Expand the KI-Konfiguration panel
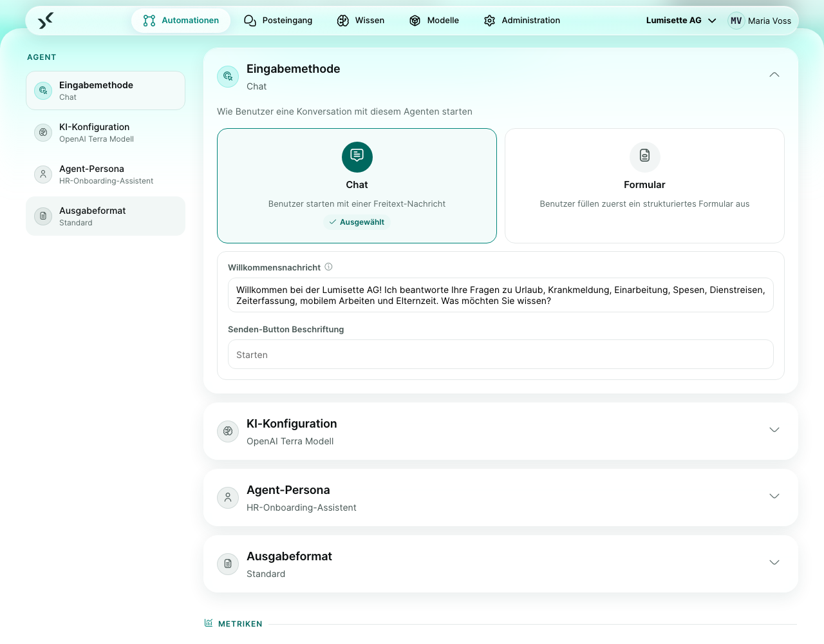 pyautogui.click(x=774, y=430)
